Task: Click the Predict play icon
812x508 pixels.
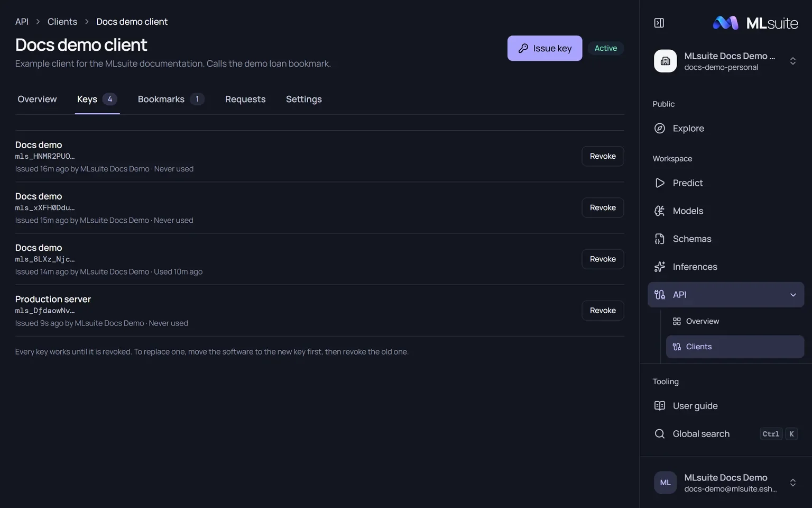Action: 660,183
